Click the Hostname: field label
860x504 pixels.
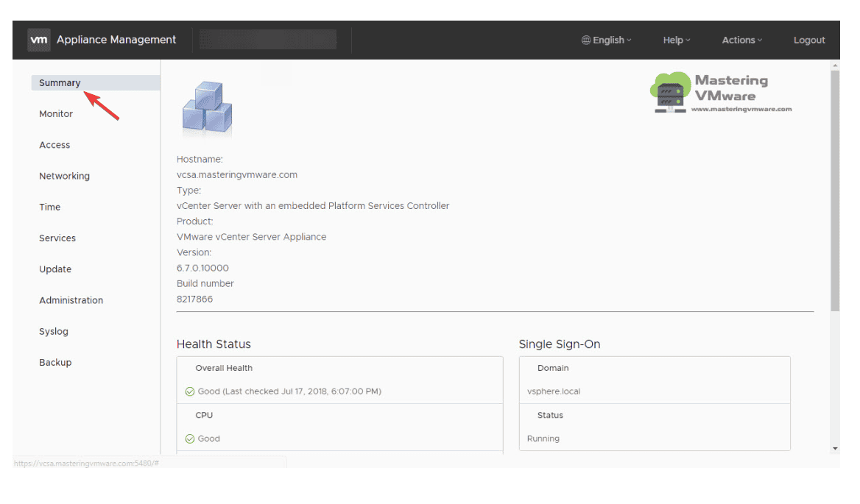pyautogui.click(x=200, y=160)
